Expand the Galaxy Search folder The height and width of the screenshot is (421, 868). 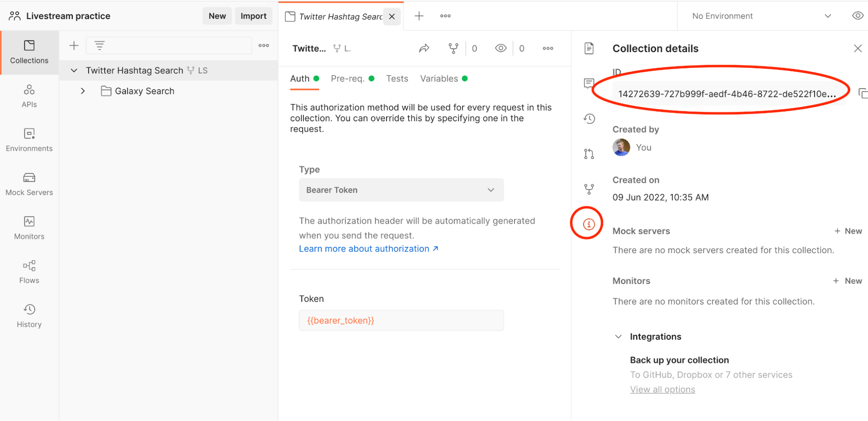pos(83,91)
